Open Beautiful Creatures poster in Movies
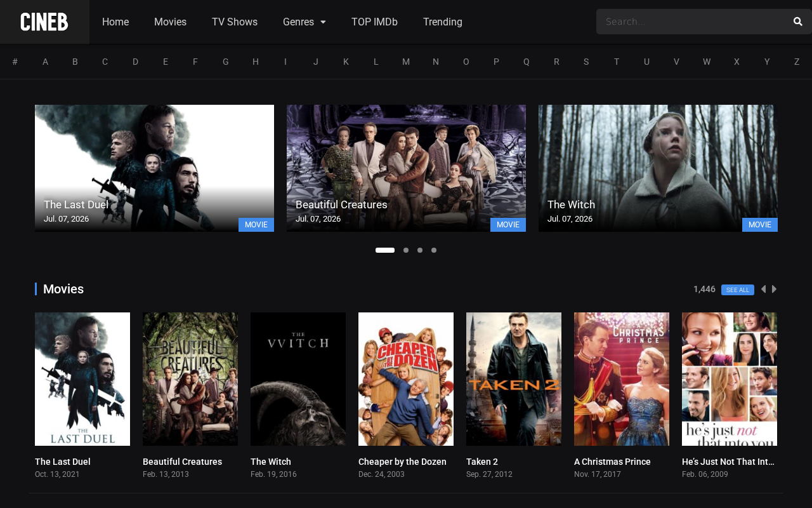The height and width of the screenshot is (508, 812). [190, 379]
